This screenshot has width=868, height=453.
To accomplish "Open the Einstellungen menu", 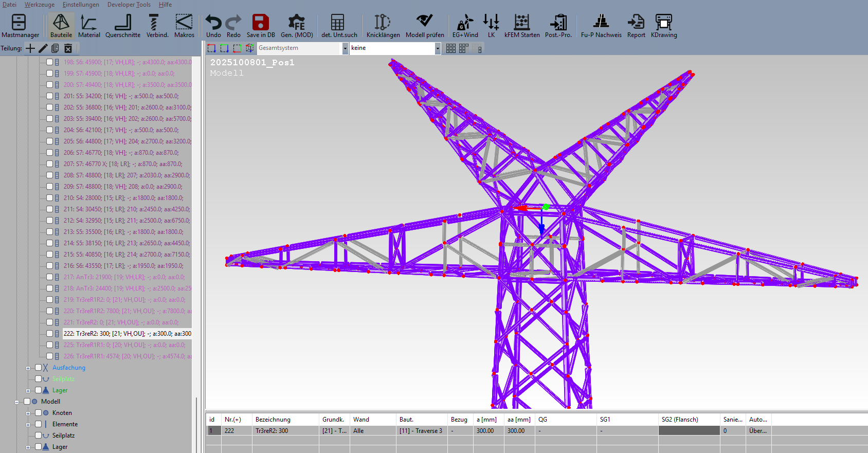I will tap(81, 5).
